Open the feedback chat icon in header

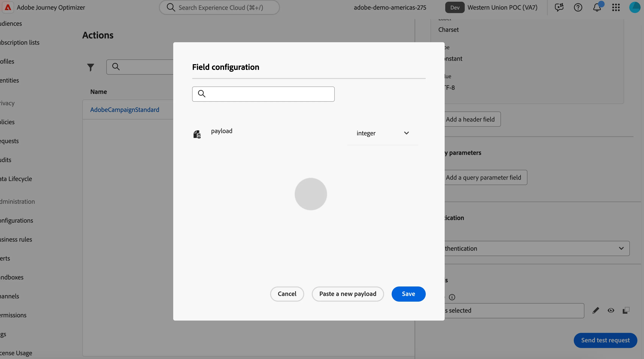(x=559, y=7)
